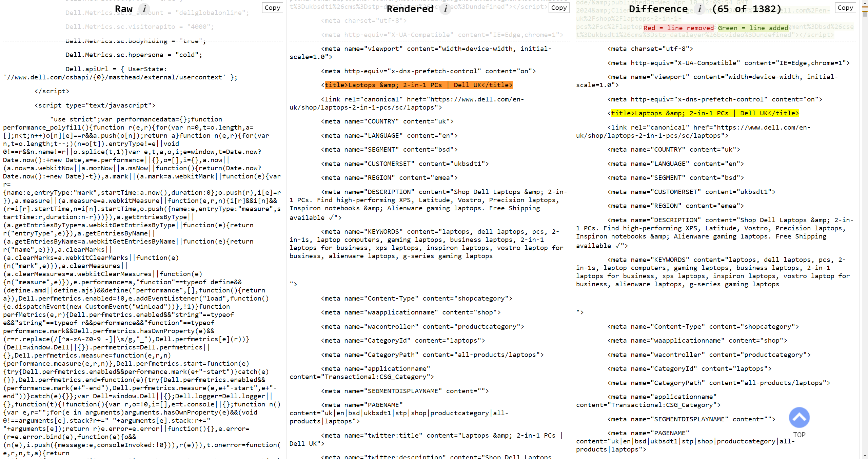Click the 'Red = line removed' legend
Viewport: 868px width, 459px height.
coord(678,28)
